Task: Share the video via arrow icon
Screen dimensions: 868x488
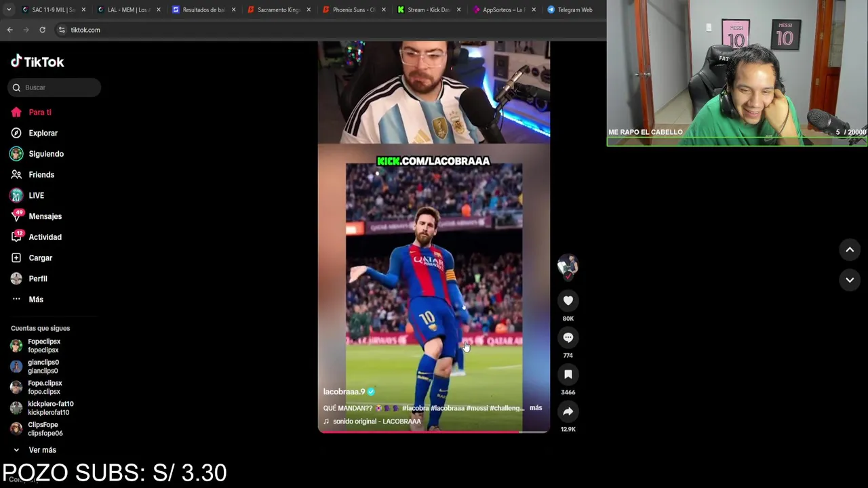Action: 568,411
